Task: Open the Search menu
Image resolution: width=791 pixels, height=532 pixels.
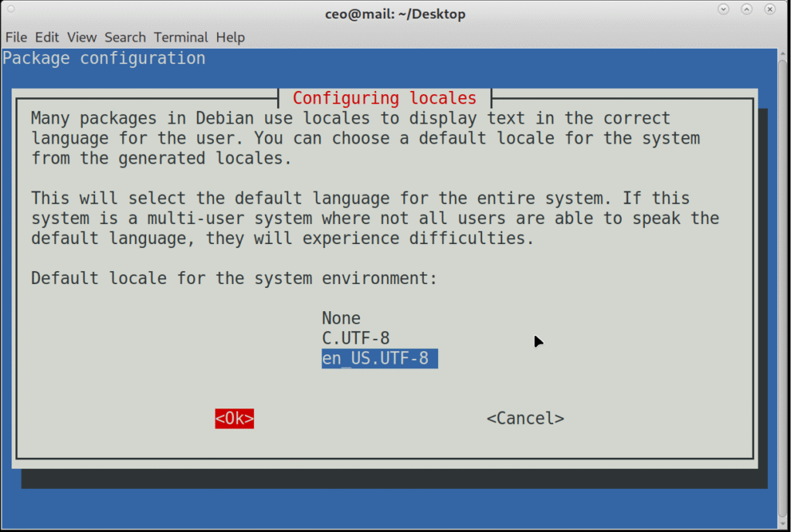Action: pos(125,37)
